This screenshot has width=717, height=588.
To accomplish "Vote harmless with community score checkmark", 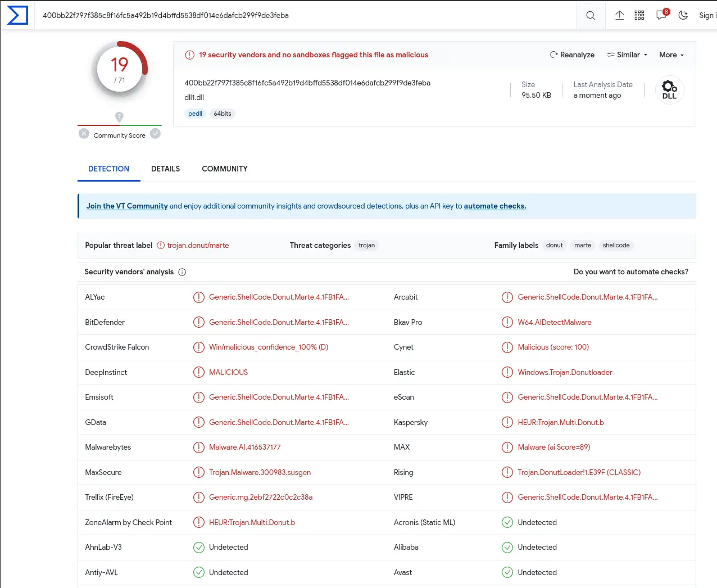I will 156,134.
